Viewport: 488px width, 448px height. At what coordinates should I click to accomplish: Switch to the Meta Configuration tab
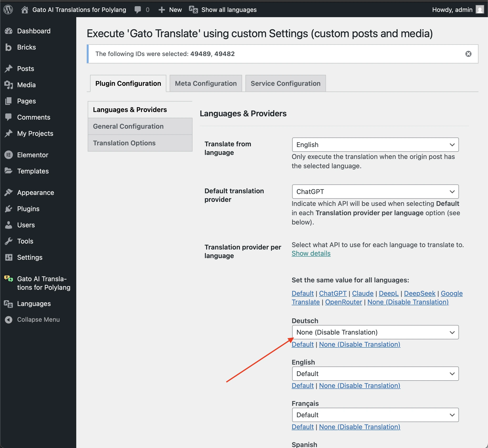(206, 83)
